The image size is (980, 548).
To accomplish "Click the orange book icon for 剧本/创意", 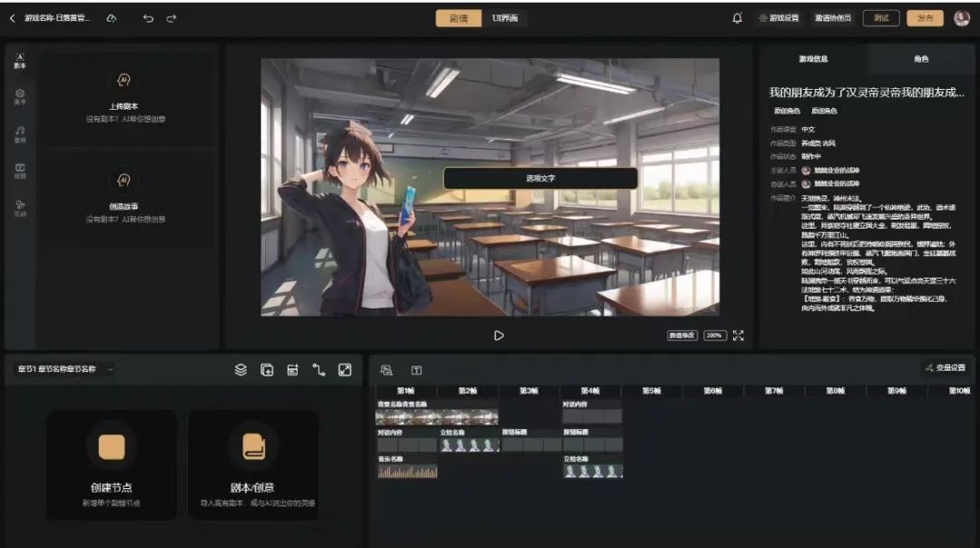I will [254, 446].
